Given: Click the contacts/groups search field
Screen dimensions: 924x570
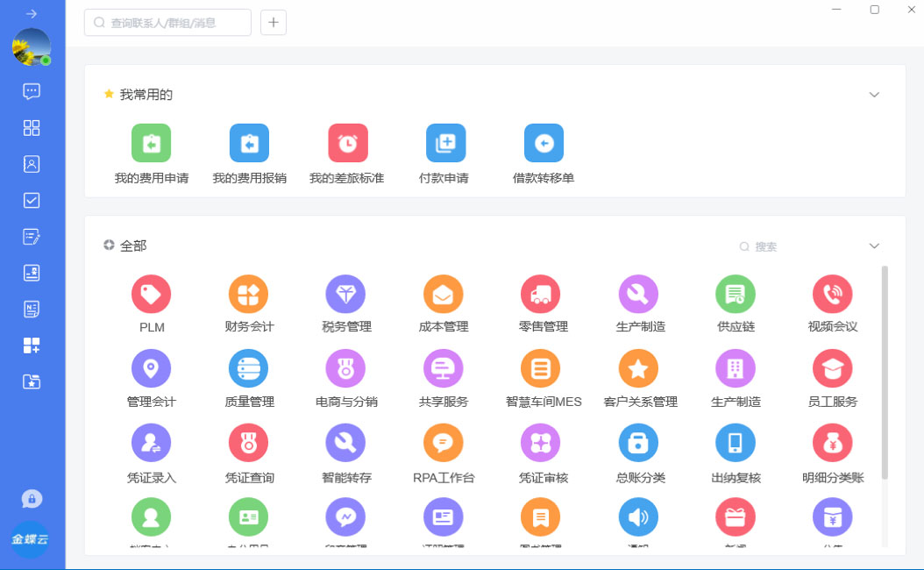Looking at the screenshot, I should [x=168, y=23].
